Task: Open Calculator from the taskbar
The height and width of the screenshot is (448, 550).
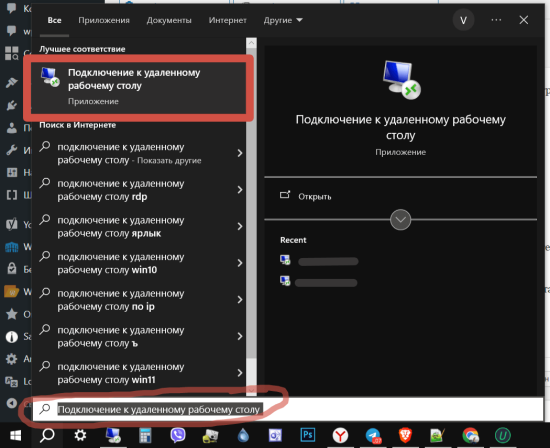Action: [145, 435]
